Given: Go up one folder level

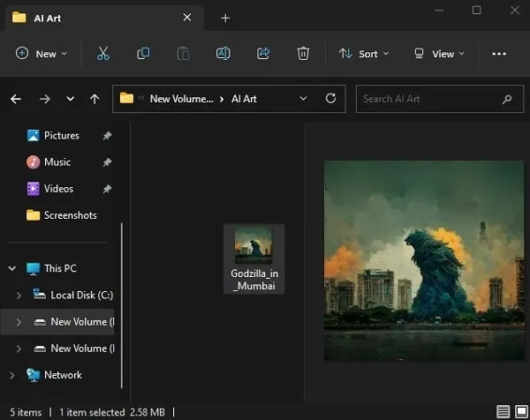Looking at the screenshot, I should pyautogui.click(x=95, y=99).
